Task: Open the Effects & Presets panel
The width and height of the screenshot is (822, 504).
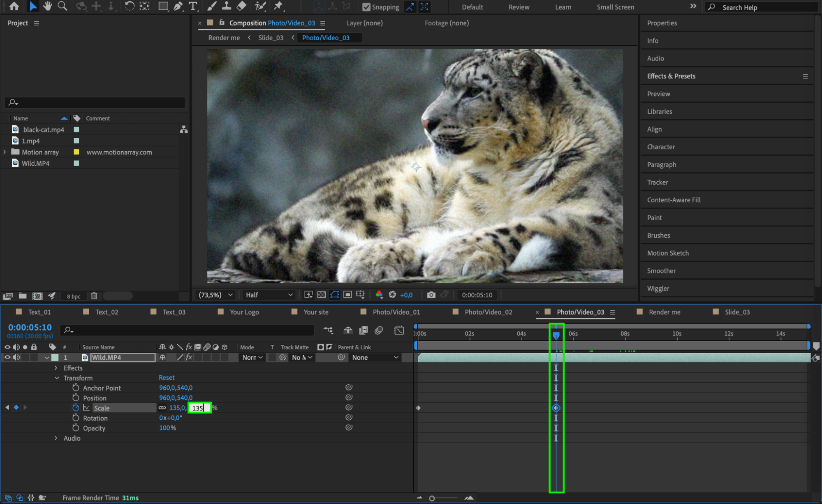Action: click(671, 76)
